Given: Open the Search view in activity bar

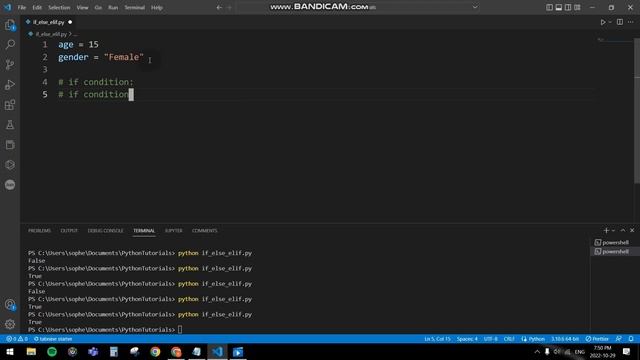Looking at the screenshot, I should point(10,44).
